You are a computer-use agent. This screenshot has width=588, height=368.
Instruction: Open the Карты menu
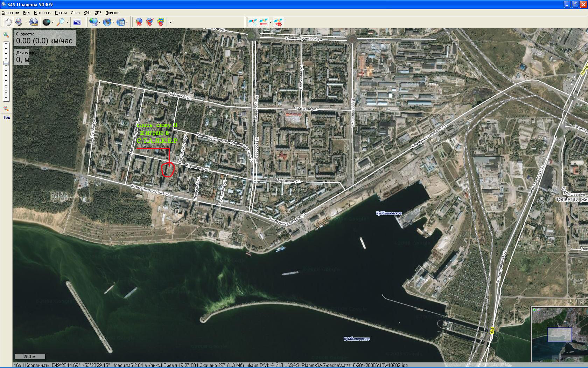coord(61,13)
